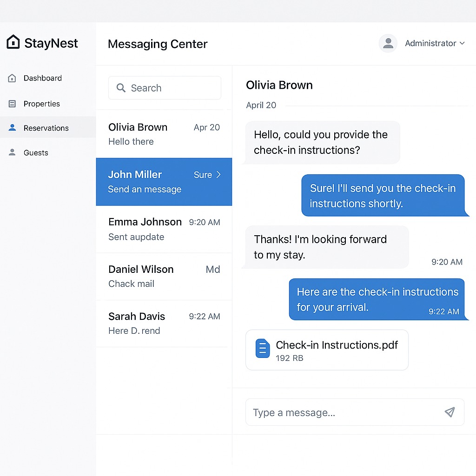Go to the Properties menu item
The image size is (476, 476).
point(42,104)
